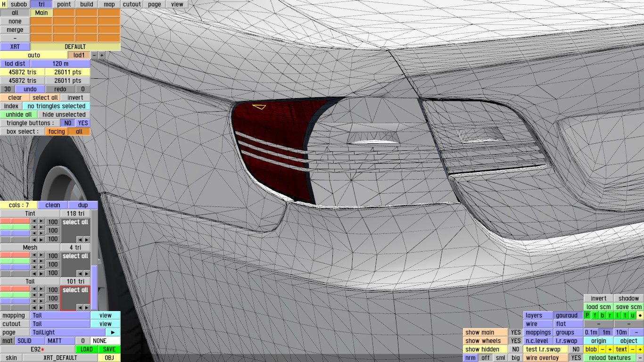The width and height of the screenshot is (644, 362).
Task: Decrease blob size with its minus button
Action: [x=603, y=349]
